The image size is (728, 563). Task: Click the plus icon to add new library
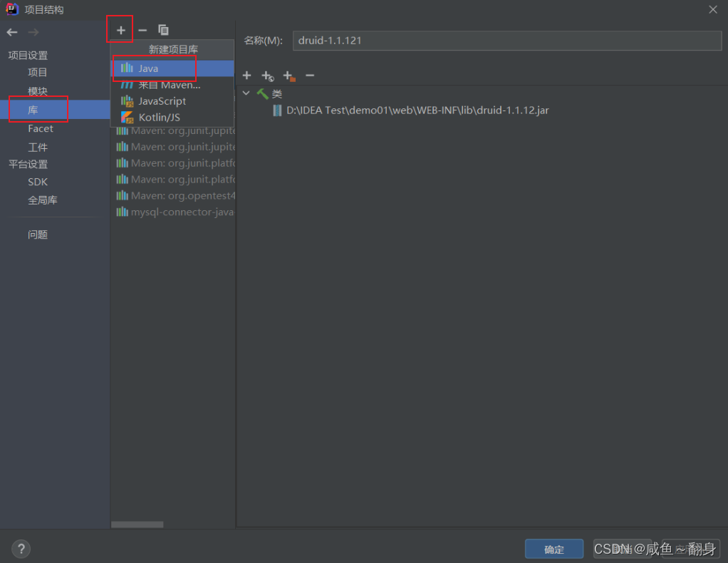[120, 30]
